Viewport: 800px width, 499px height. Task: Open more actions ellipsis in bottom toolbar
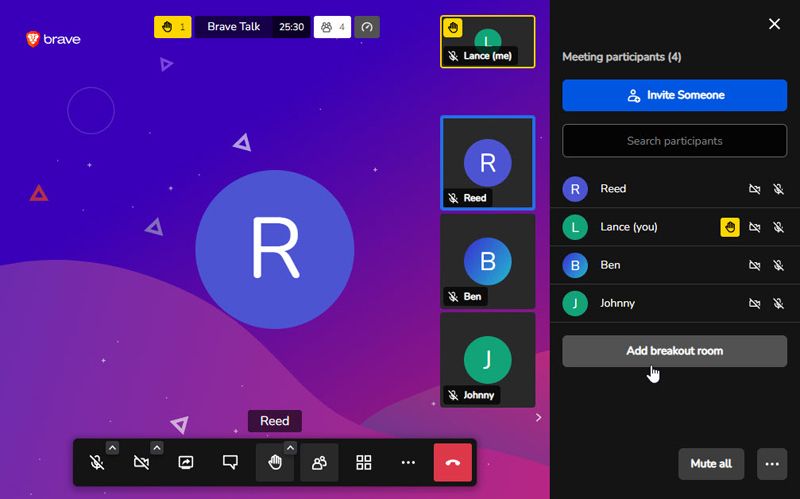click(408, 463)
